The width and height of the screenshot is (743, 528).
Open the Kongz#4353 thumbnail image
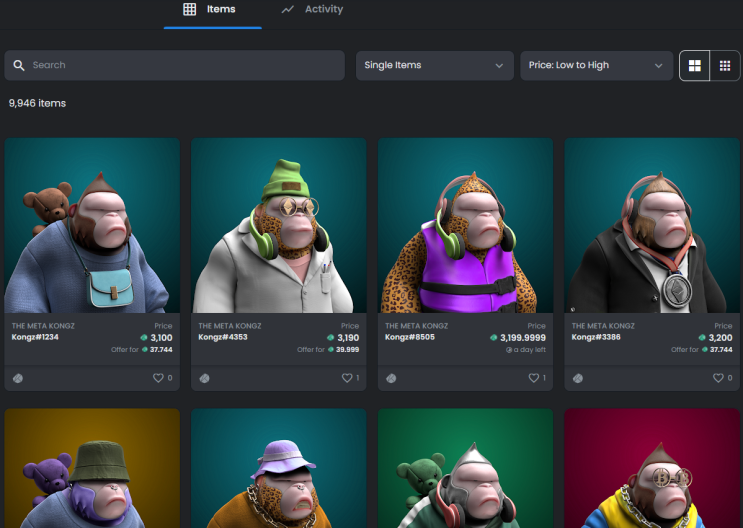pyautogui.click(x=279, y=225)
